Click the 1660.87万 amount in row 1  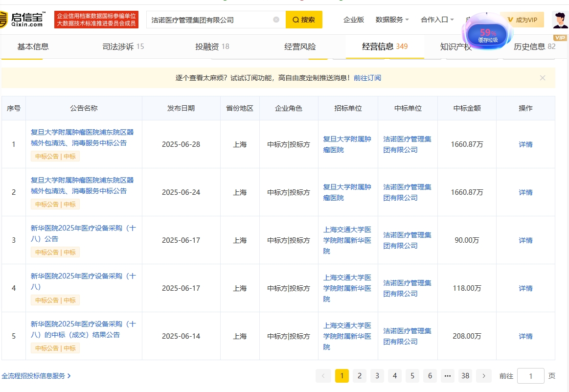(x=467, y=144)
